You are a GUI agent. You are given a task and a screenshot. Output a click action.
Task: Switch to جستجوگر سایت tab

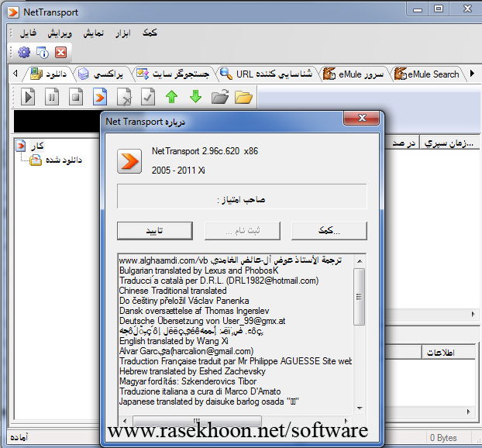click(x=173, y=74)
